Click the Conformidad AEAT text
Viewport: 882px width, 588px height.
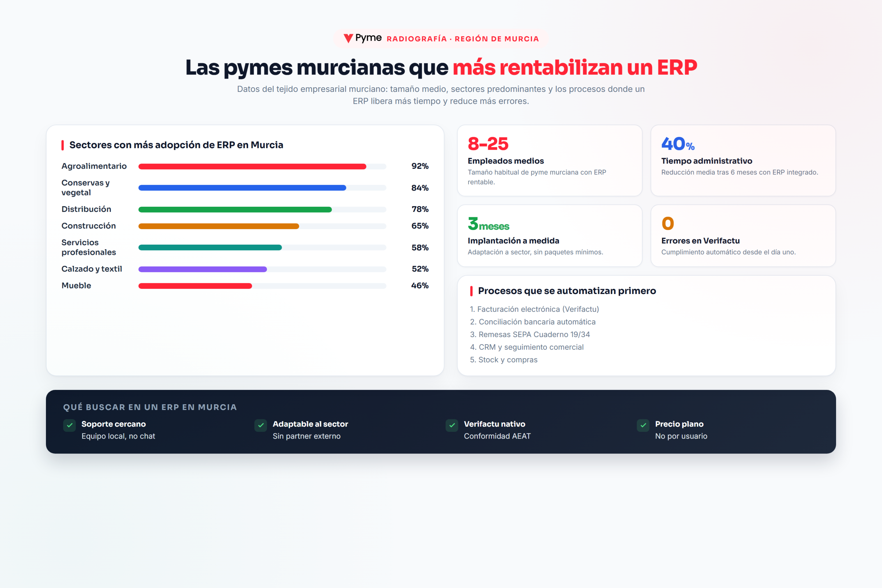[x=497, y=436]
